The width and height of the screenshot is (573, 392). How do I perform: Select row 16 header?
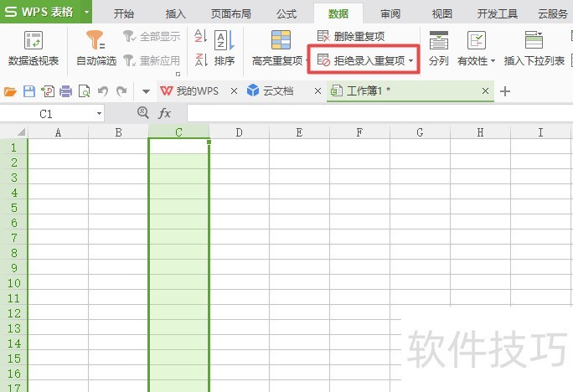14,374
